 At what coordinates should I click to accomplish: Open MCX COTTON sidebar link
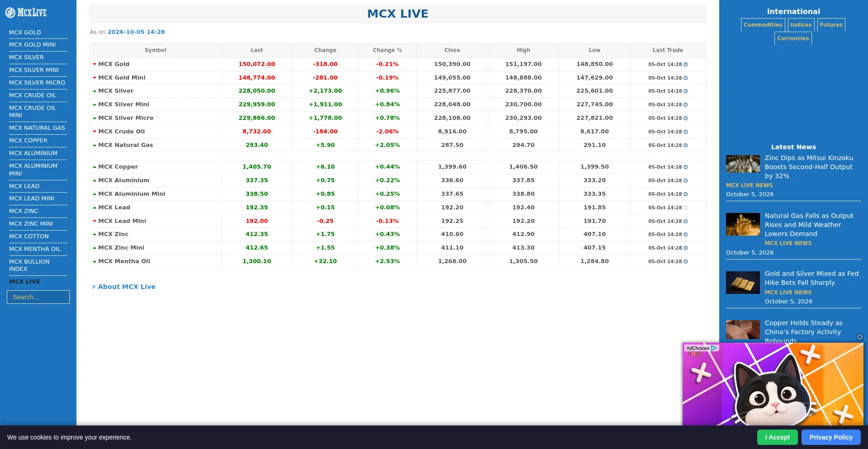pos(29,236)
